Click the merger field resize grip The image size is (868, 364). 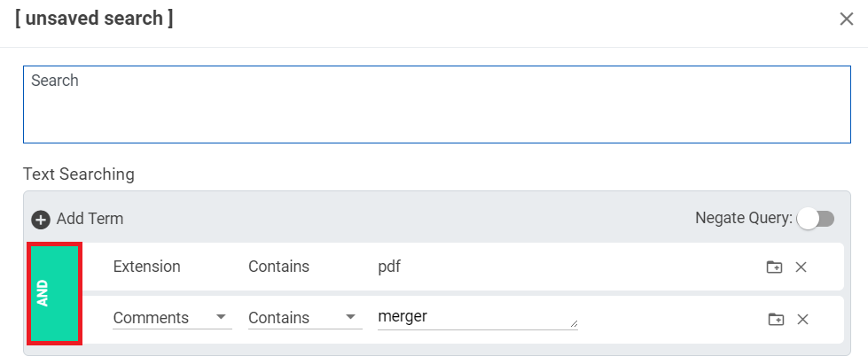coord(574,323)
